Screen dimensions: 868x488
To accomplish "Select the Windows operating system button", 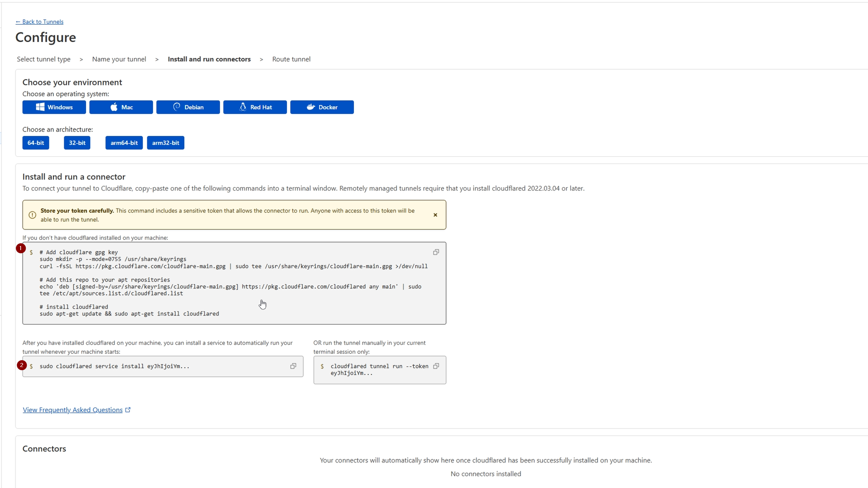I will click(x=54, y=107).
